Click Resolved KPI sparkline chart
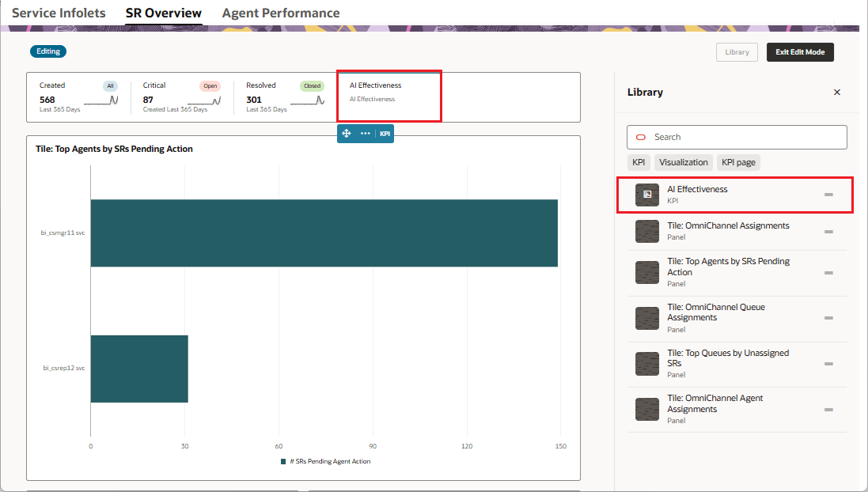 click(308, 100)
